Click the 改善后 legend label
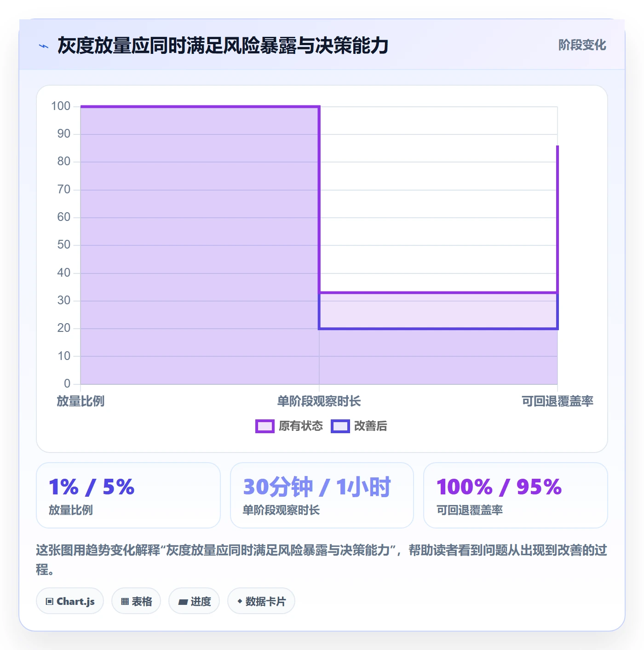The image size is (644, 650). point(371,426)
